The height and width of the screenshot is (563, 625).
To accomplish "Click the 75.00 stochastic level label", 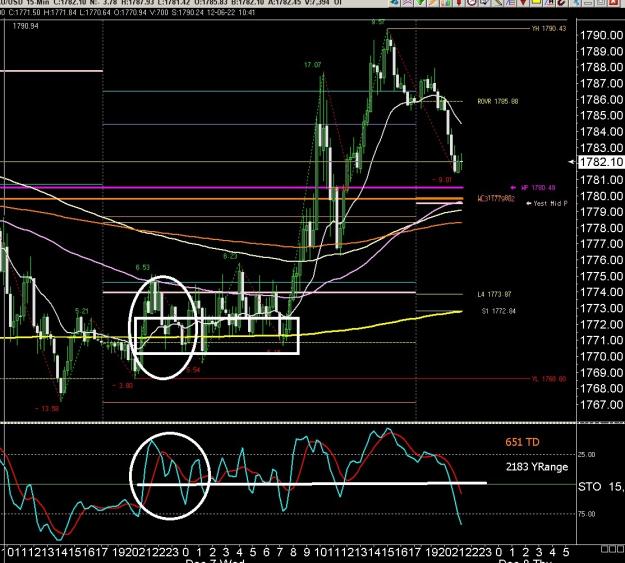I will [x=586, y=514].
